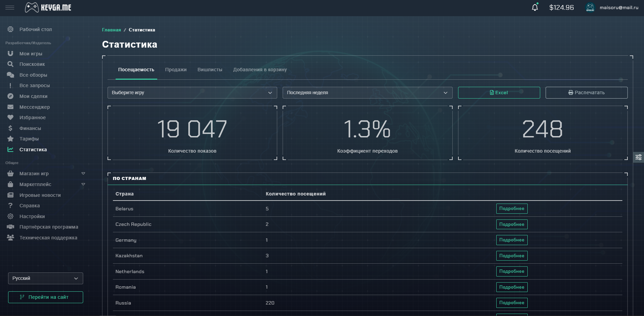
Task: Expand the Маркетплейс submenu arrow
Action: (x=83, y=184)
